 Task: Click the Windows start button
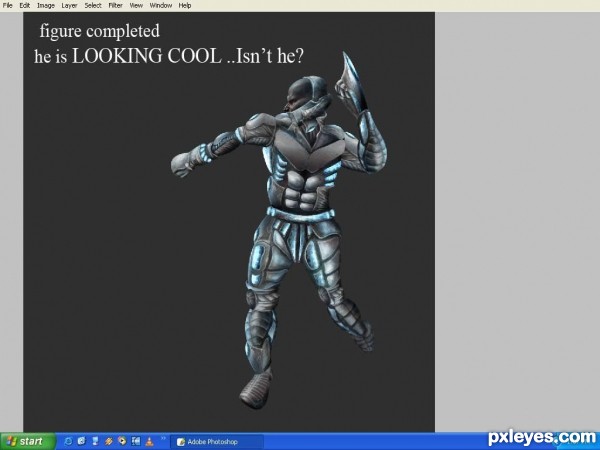28,441
